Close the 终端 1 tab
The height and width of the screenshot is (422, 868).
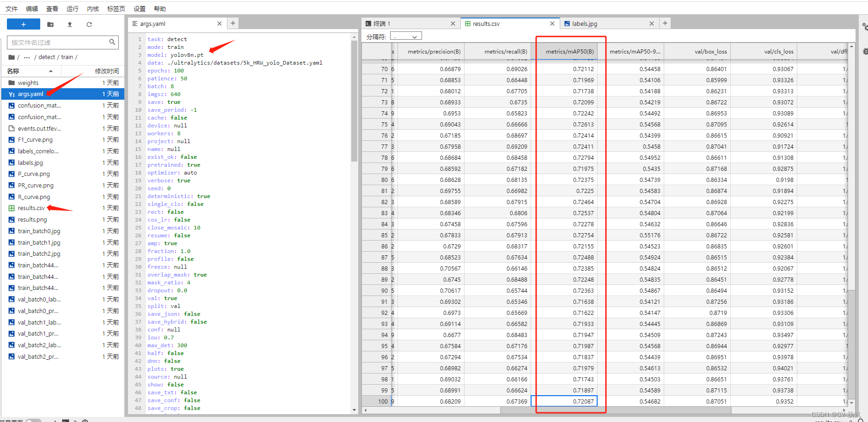(x=453, y=24)
